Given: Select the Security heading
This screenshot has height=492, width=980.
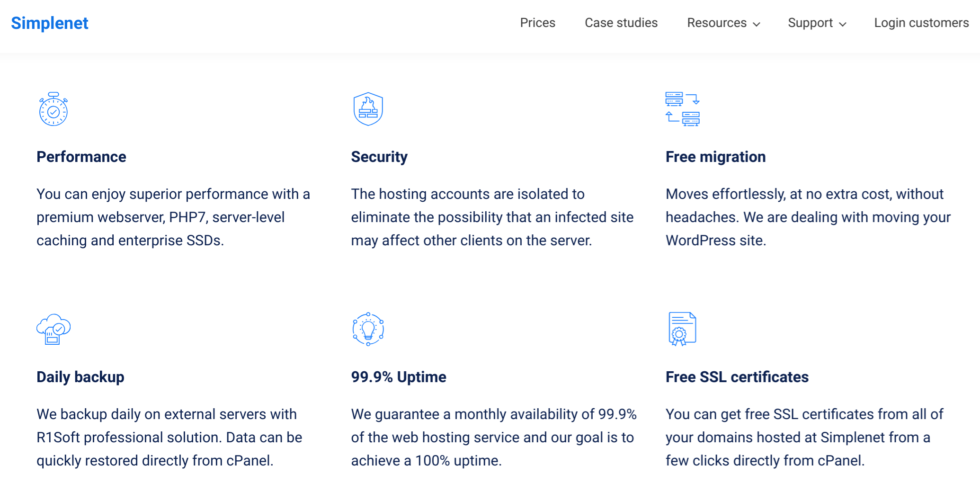Looking at the screenshot, I should point(379,157).
